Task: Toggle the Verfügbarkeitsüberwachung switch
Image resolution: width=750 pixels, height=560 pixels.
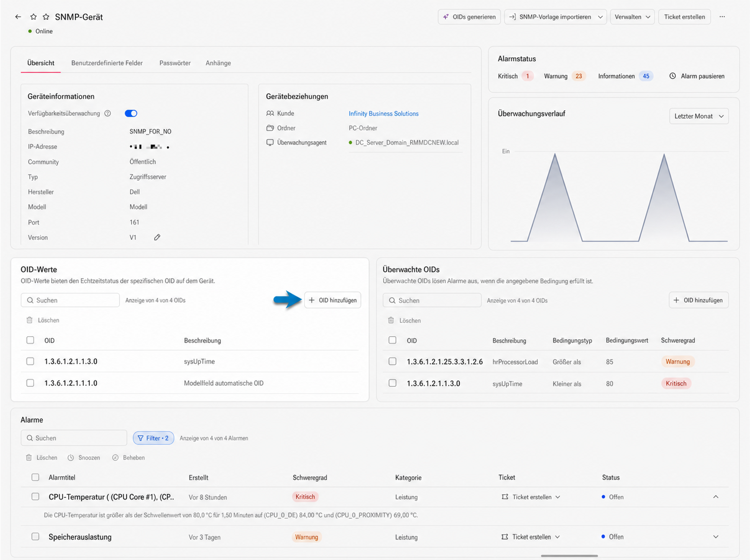Action: tap(131, 113)
